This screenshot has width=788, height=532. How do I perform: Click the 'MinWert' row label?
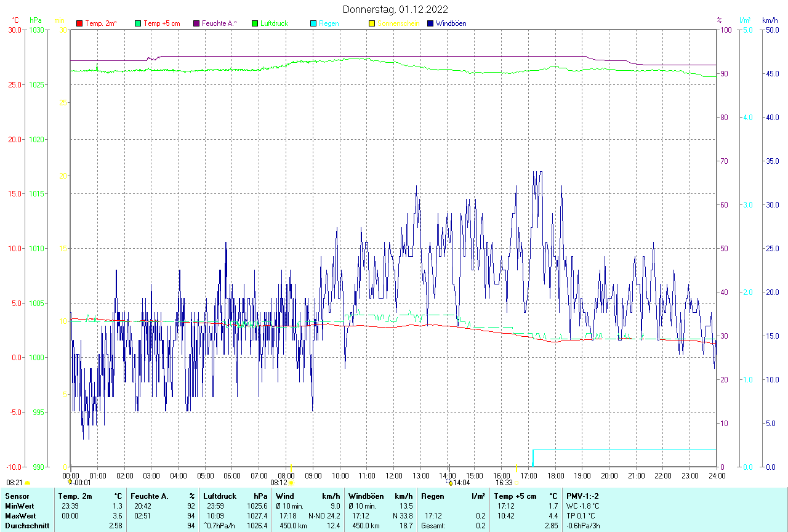[20, 506]
